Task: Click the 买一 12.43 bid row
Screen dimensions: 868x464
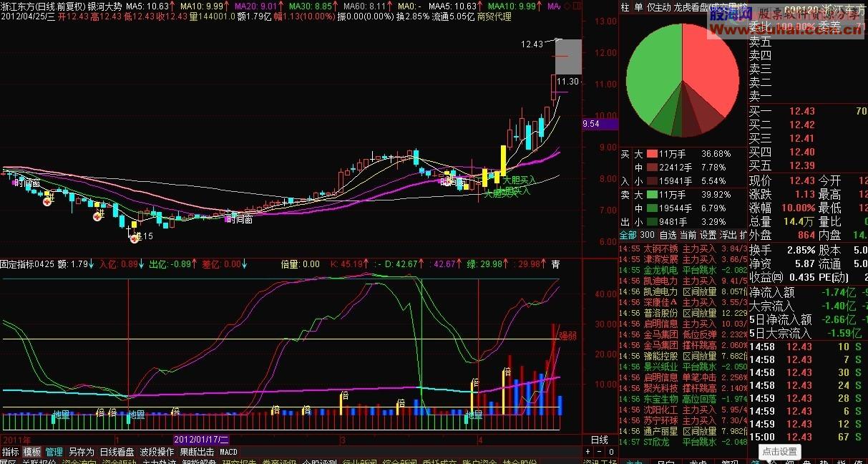Action: pyautogui.click(x=808, y=111)
